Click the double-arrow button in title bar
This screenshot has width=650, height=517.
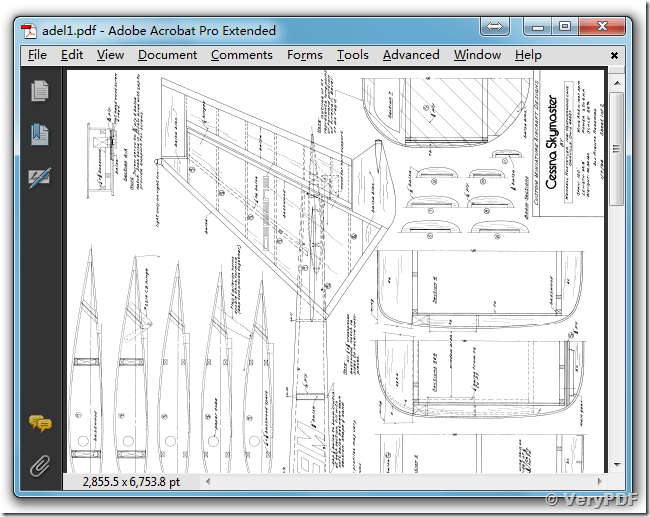[x=495, y=27]
